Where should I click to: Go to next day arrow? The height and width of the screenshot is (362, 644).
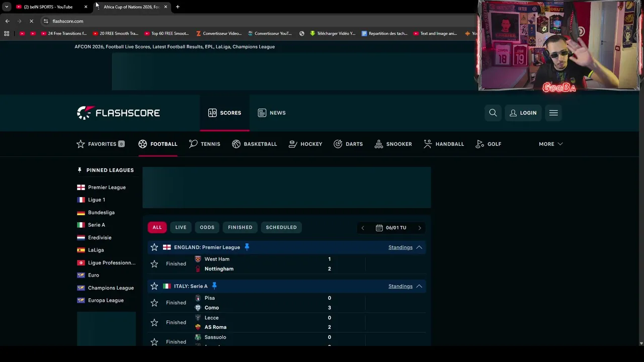click(x=420, y=228)
